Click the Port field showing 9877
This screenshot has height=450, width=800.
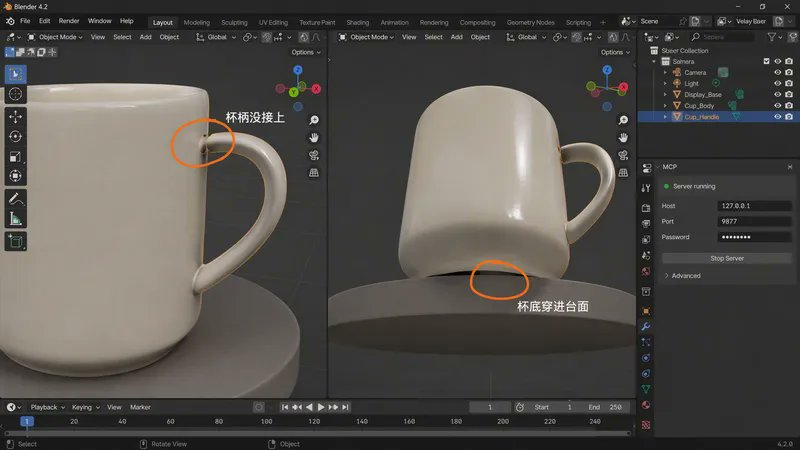click(754, 221)
